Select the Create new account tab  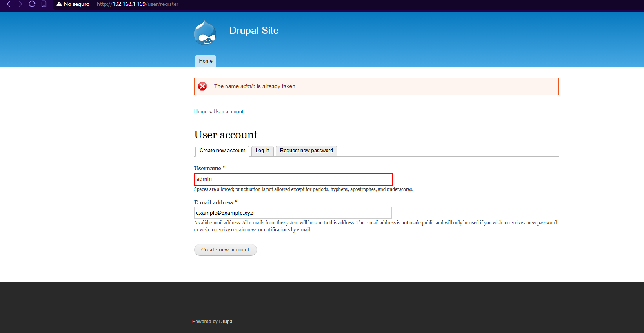coord(222,151)
